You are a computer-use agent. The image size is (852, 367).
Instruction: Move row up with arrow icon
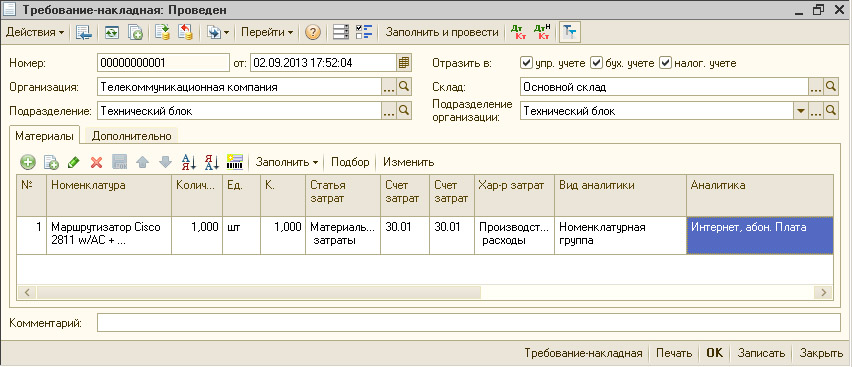[142, 162]
